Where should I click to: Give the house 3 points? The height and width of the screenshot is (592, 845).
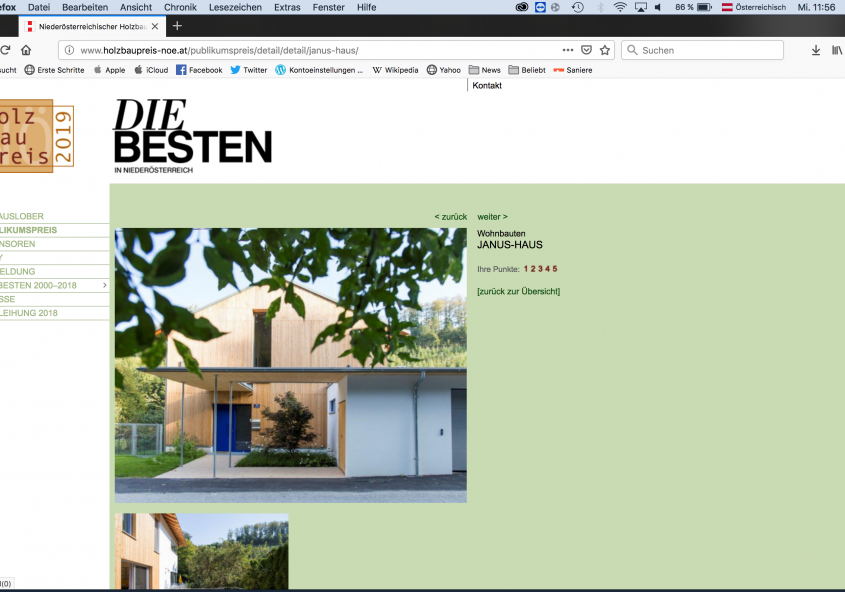540,269
